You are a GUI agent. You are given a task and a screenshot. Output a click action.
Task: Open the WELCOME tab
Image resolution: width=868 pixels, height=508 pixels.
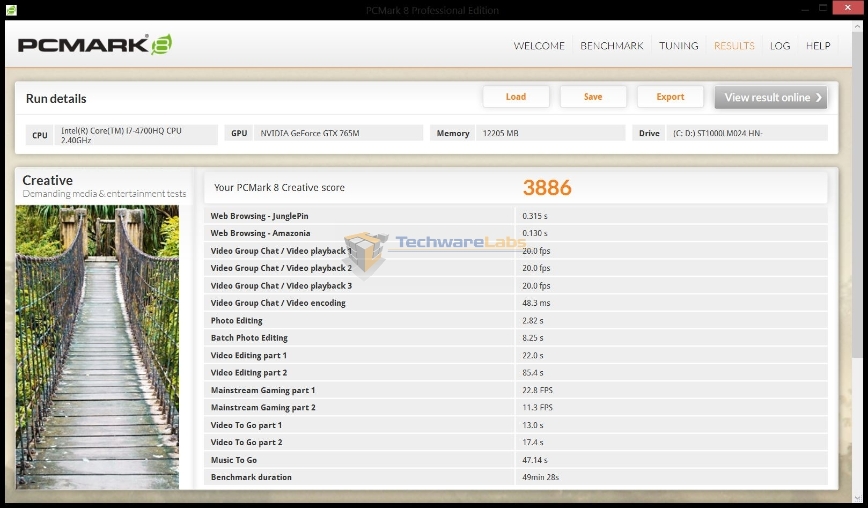(x=539, y=46)
